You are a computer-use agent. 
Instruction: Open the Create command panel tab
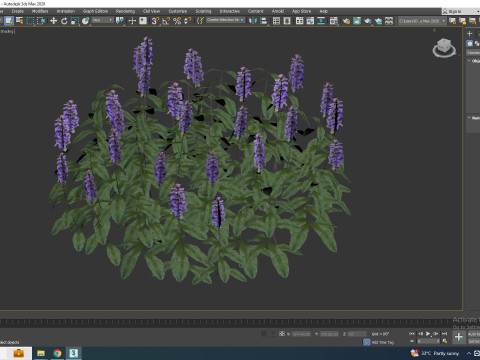coord(470,33)
